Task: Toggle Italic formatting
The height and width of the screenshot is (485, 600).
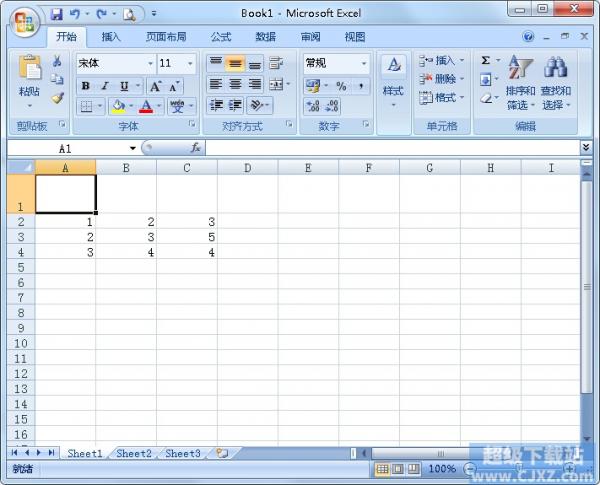Action: pyautogui.click(x=105, y=86)
